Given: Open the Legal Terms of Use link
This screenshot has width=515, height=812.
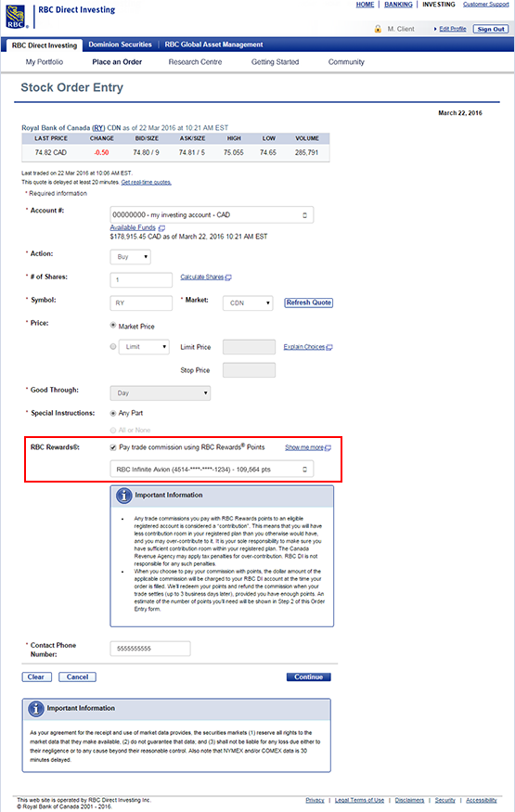Looking at the screenshot, I should click(359, 801).
